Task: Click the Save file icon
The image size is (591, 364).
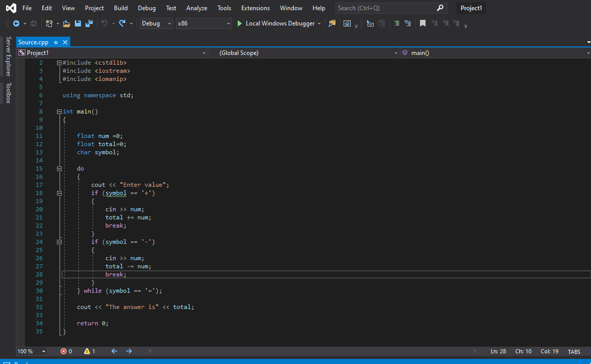Action: 78,23
